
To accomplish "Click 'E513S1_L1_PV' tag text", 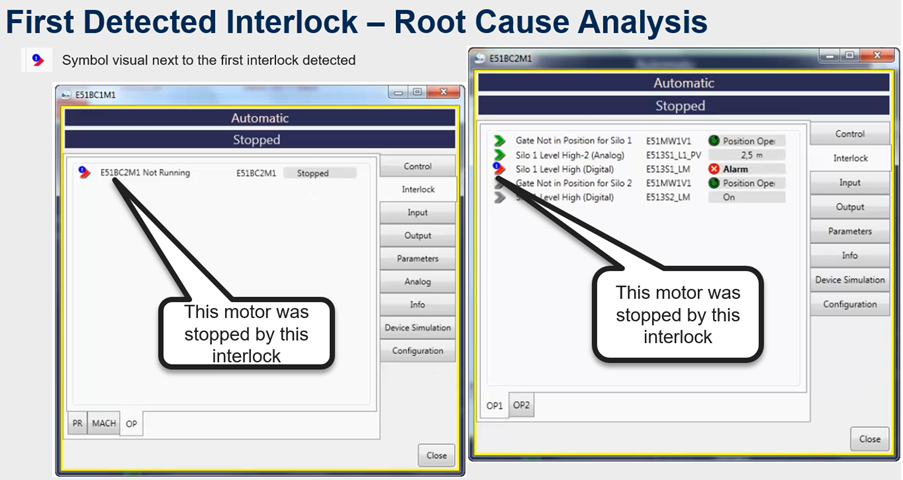I will click(x=673, y=155).
